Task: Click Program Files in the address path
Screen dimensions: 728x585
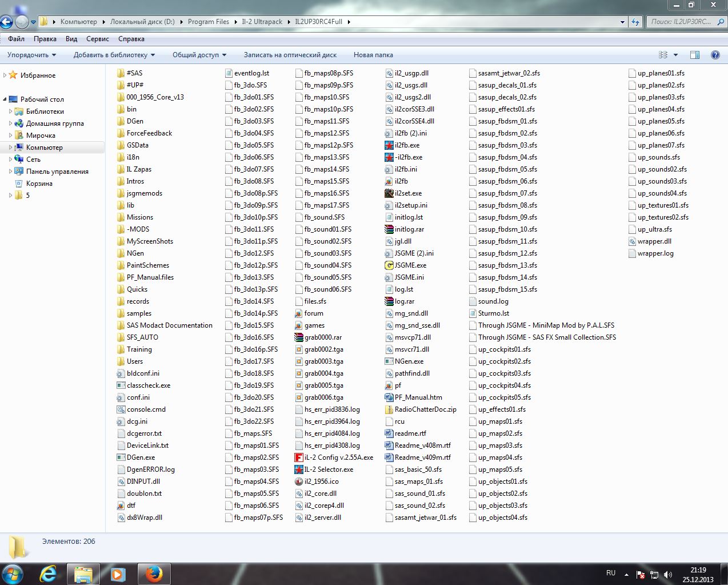Action: point(209,22)
